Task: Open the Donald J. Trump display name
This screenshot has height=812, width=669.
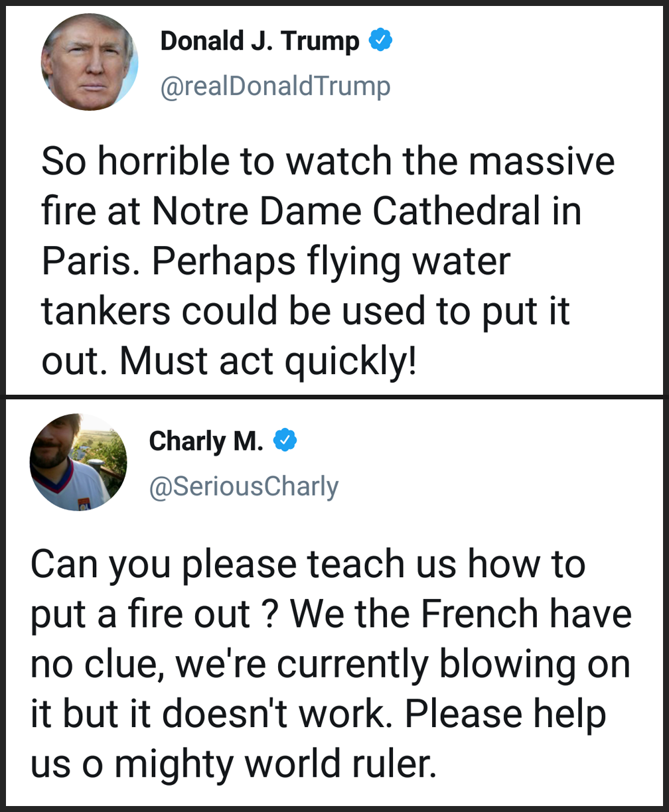Action: click(260, 42)
